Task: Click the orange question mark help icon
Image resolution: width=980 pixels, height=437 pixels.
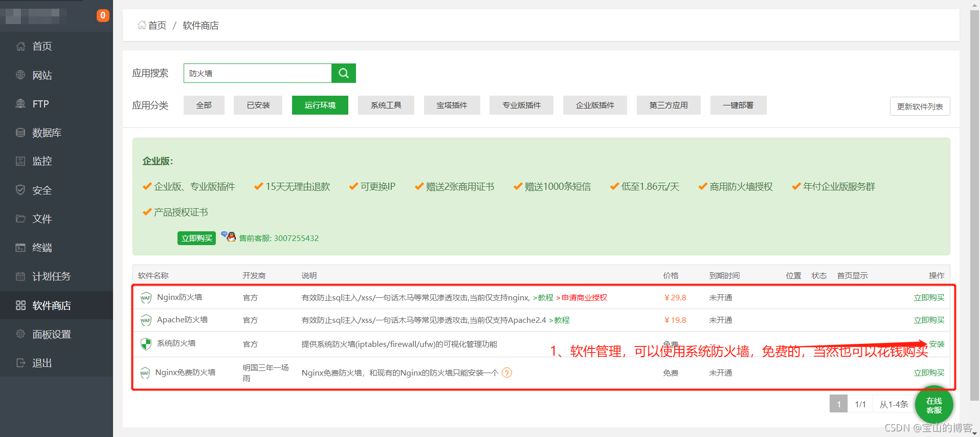Action: (x=507, y=373)
